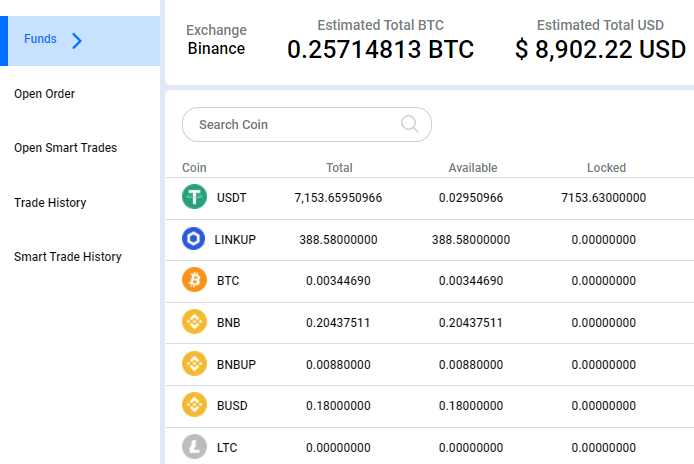Click the LINKUP Chainlink coin icon
Viewport: 694px width, 464px height.
click(193, 239)
